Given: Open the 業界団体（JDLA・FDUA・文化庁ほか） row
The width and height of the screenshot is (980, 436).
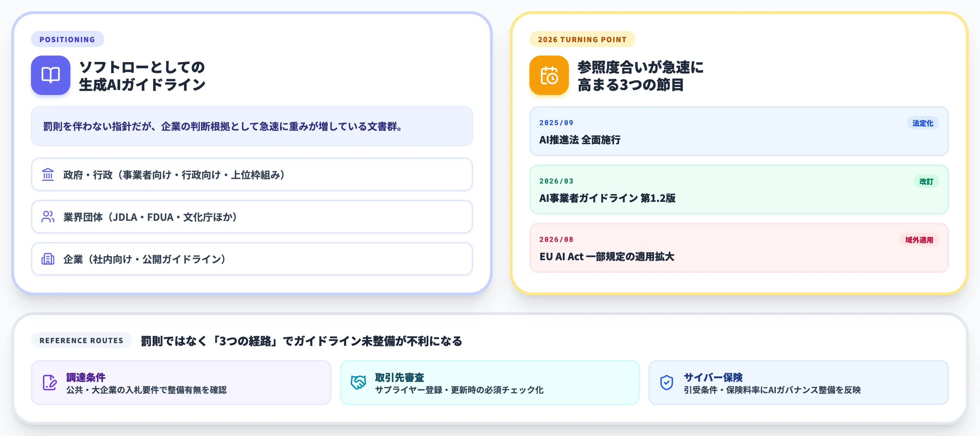Looking at the screenshot, I should tap(252, 217).
